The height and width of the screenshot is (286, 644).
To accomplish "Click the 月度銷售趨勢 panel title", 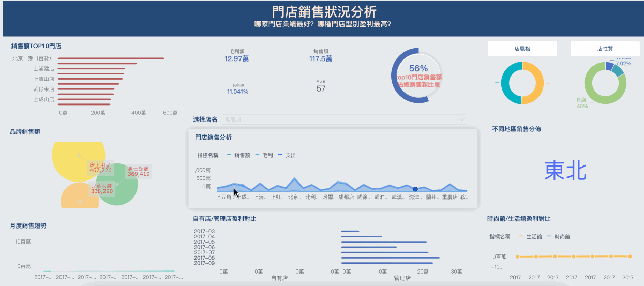I will coord(28,225).
